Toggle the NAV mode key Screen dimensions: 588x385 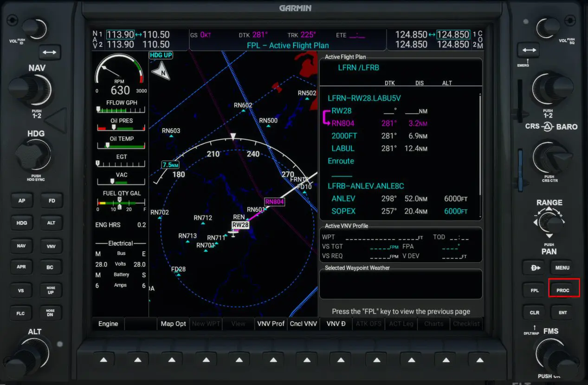click(22, 246)
